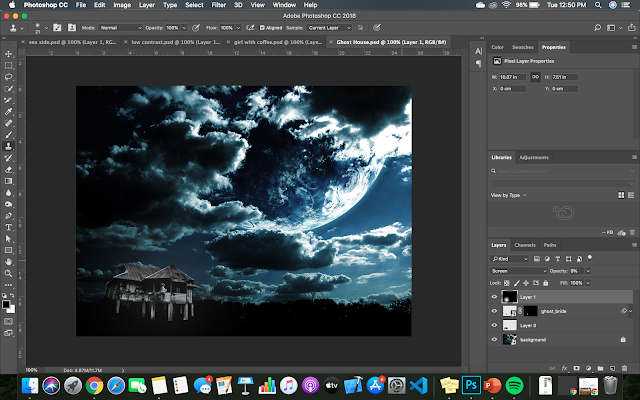Toggle lock all padlock icon

[546, 283]
